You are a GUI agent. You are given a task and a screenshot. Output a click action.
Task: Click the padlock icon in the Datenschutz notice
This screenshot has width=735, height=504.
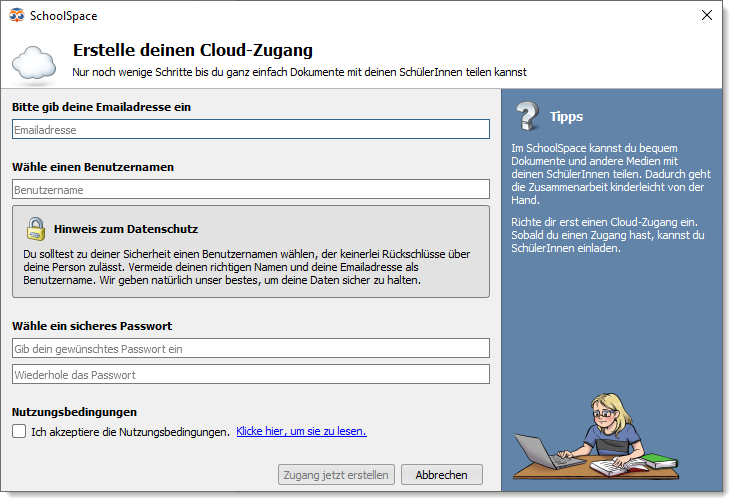(36, 229)
